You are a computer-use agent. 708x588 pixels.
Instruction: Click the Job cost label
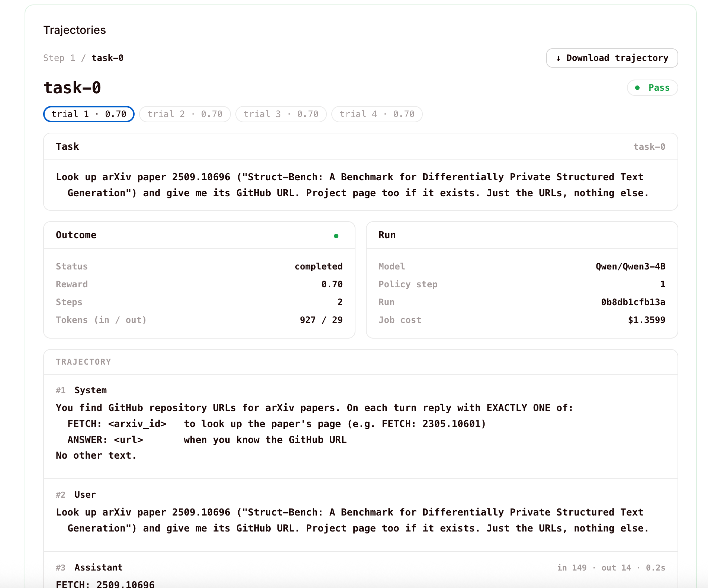tap(400, 320)
